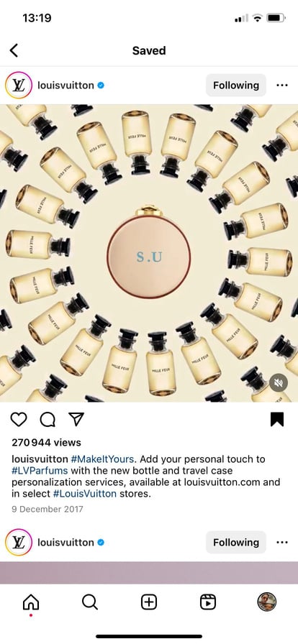Like the Louis Vuitton perfume post
Viewport: 298px width, 644px height.
pos(19,419)
